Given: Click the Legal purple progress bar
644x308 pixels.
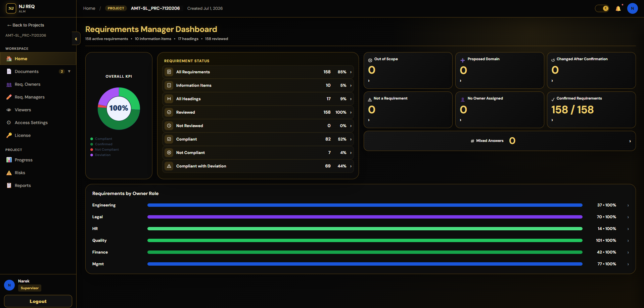Looking at the screenshot, I should click(365, 217).
